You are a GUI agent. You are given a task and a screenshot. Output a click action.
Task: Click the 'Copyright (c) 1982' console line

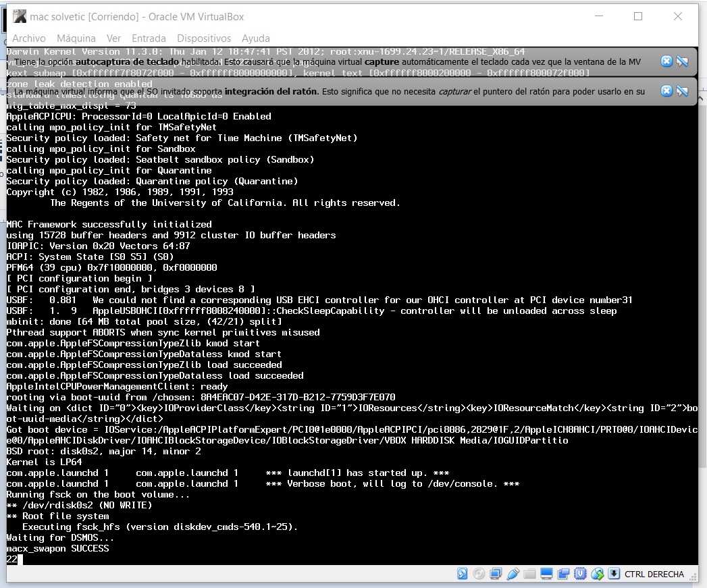(120, 192)
